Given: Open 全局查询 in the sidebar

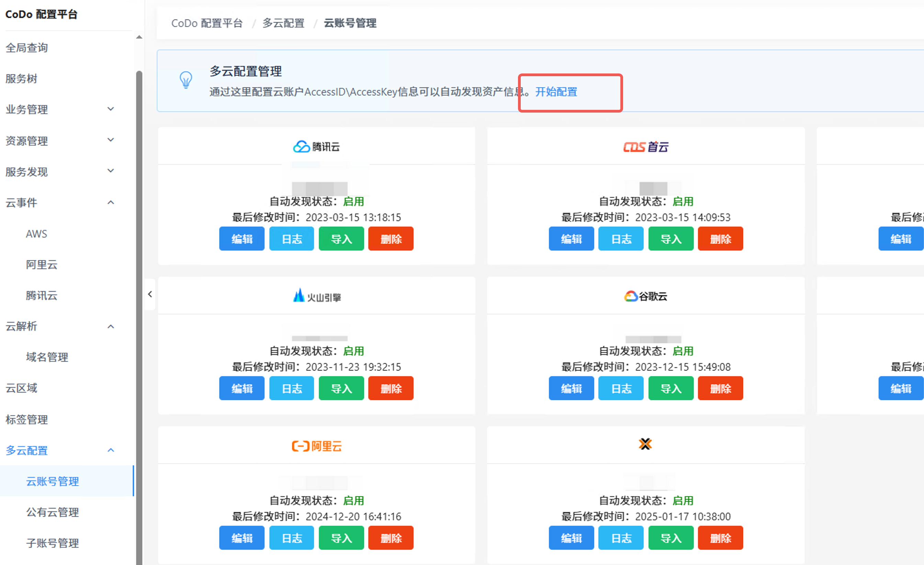Looking at the screenshot, I should [27, 48].
